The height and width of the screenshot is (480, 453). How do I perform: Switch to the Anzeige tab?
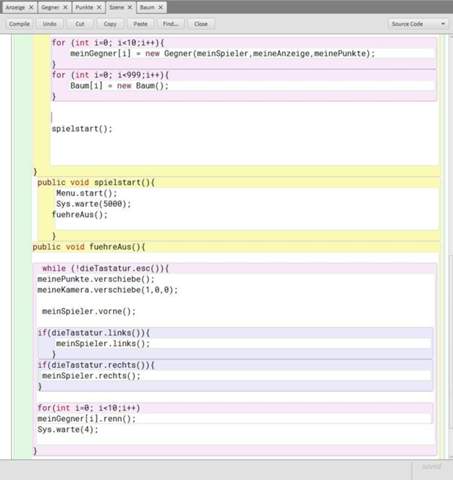click(x=15, y=7)
